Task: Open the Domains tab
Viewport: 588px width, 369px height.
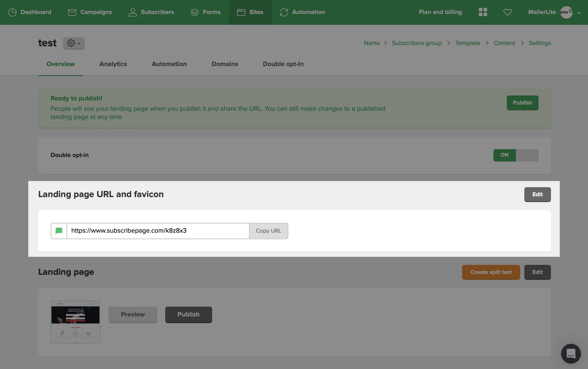Action: [x=225, y=64]
